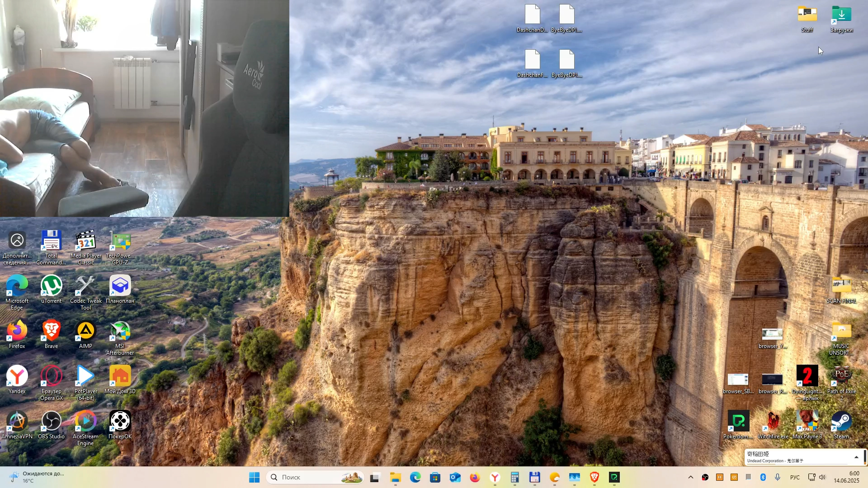Select the top DashchanD file
Screen dimensions: 868x488
pyautogui.click(x=532, y=19)
